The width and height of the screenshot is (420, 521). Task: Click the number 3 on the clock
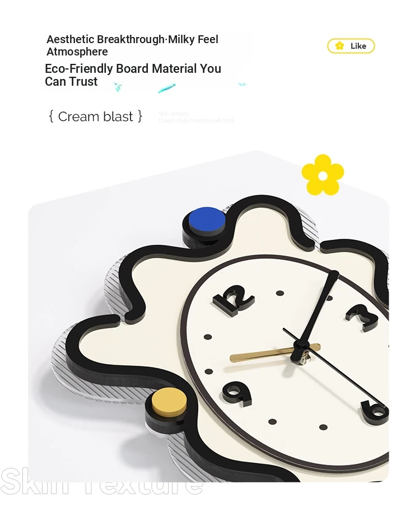(362, 318)
